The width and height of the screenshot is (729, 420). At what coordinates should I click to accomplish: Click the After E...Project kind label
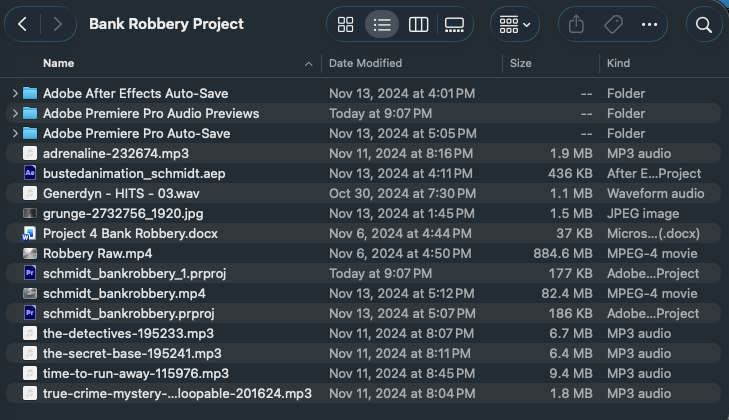click(x=654, y=173)
